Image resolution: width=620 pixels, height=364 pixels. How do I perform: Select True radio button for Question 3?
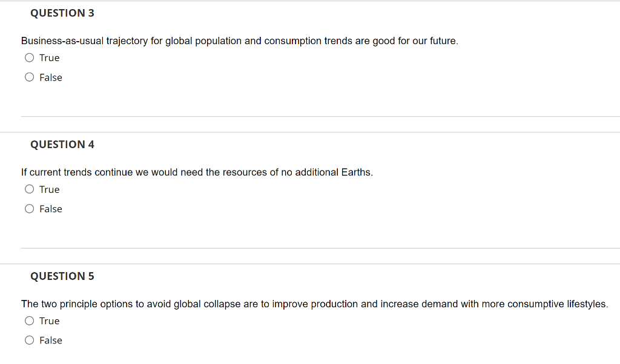30,58
